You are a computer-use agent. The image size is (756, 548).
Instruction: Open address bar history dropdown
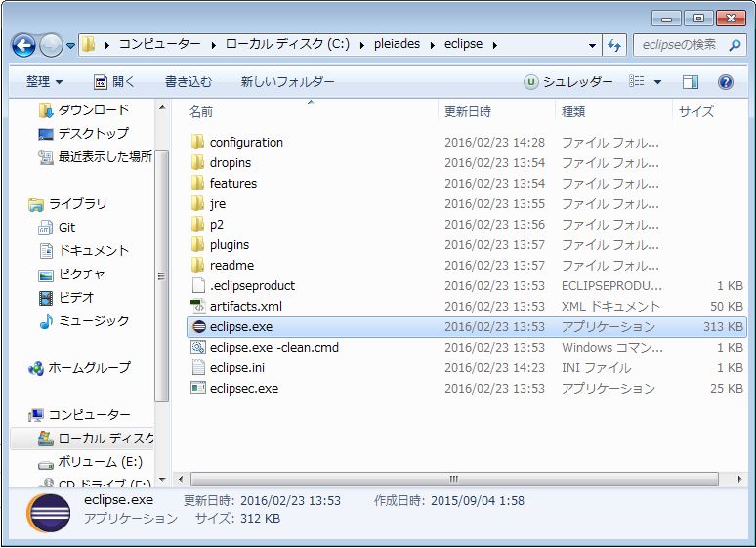(592, 45)
